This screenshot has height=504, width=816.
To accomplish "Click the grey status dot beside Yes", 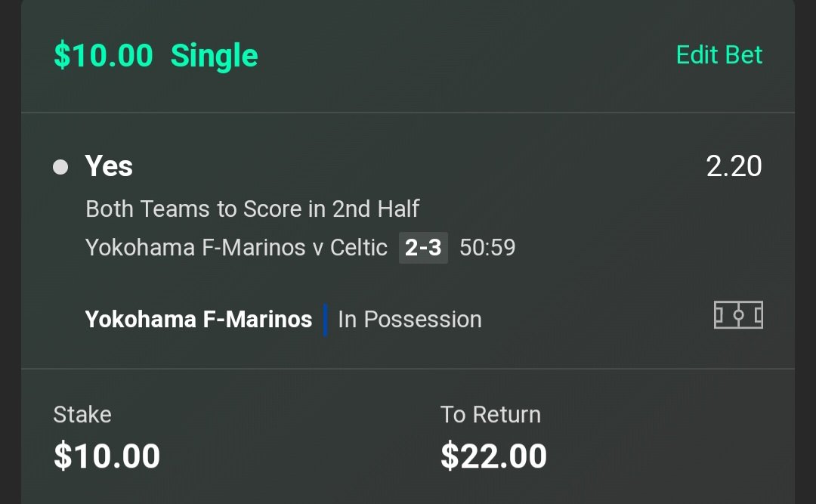I will [x=60, y=167].
